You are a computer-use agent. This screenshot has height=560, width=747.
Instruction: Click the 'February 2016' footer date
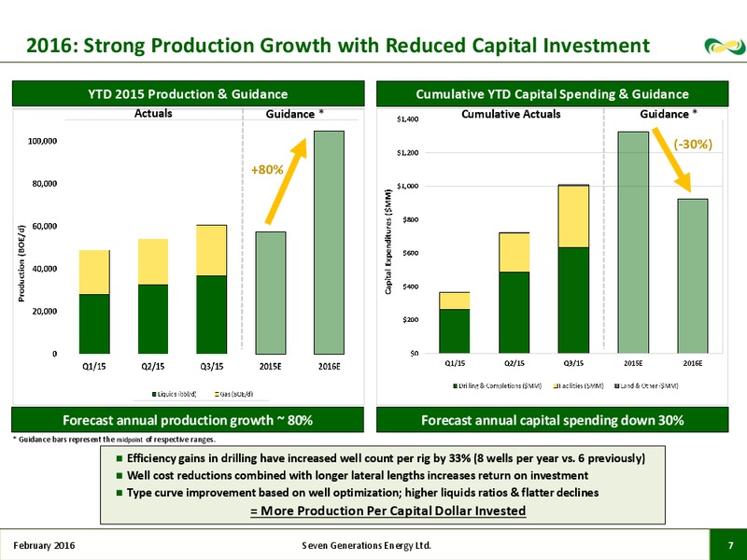pos(44,545)
